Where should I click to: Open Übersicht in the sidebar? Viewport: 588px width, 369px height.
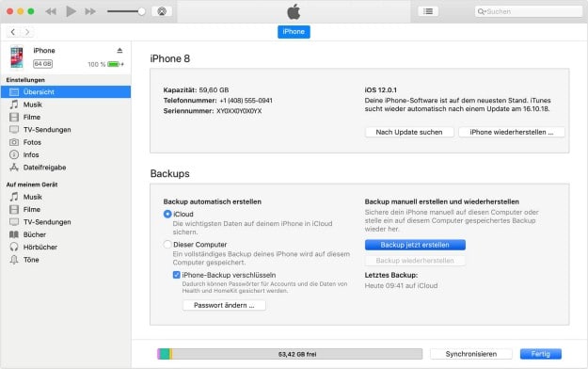pyautogui.click(x=66, y=92)
